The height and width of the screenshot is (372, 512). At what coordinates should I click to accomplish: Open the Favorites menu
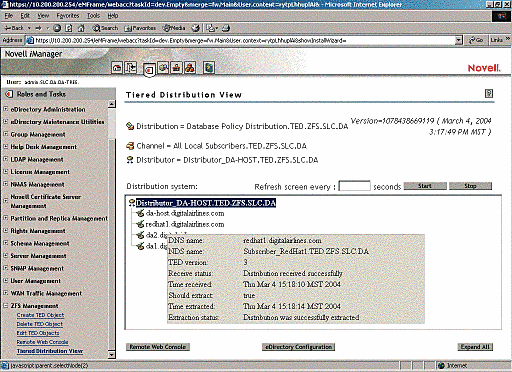point(68,16)
